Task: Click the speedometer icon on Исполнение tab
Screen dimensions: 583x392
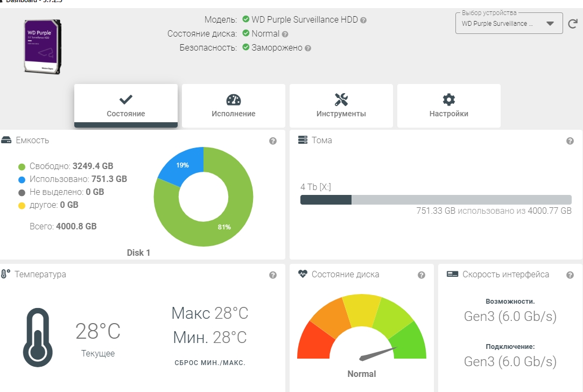Action: click(x=234, y=100)
